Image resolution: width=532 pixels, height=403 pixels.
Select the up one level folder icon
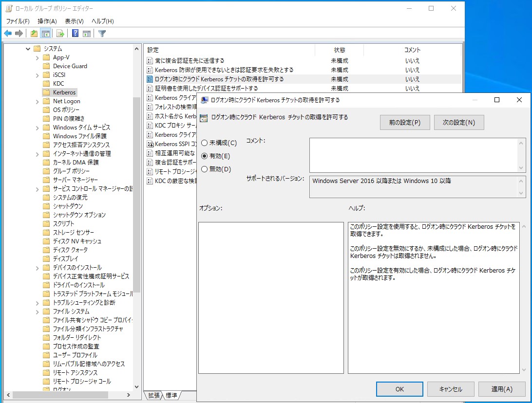click(33, 33)
